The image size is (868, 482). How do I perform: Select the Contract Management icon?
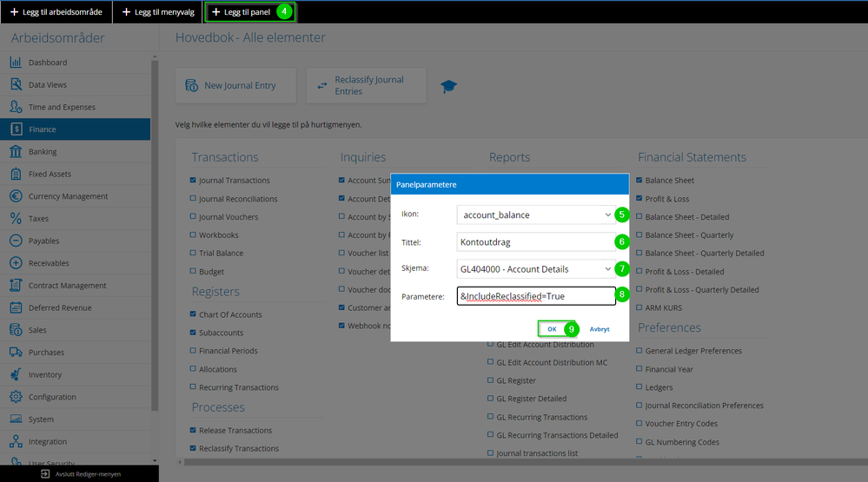(16, 285)
